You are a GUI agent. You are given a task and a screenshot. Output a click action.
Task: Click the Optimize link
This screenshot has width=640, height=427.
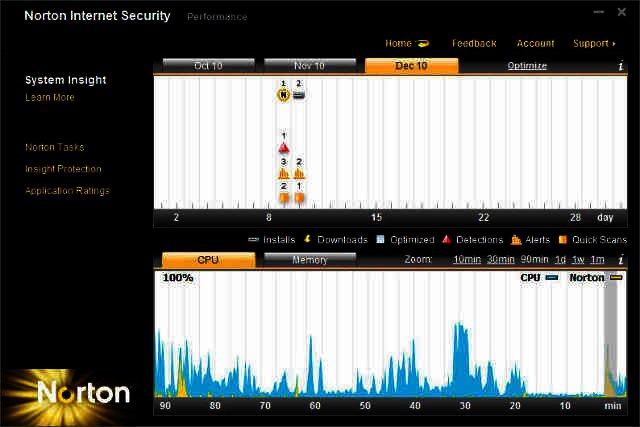[x=527, y=66]
